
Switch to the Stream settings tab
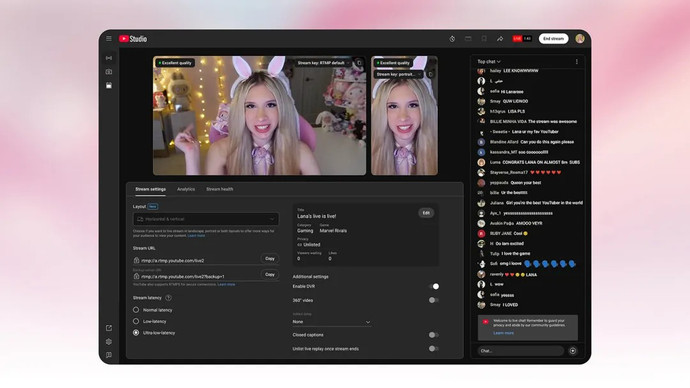tap(150, 189)
